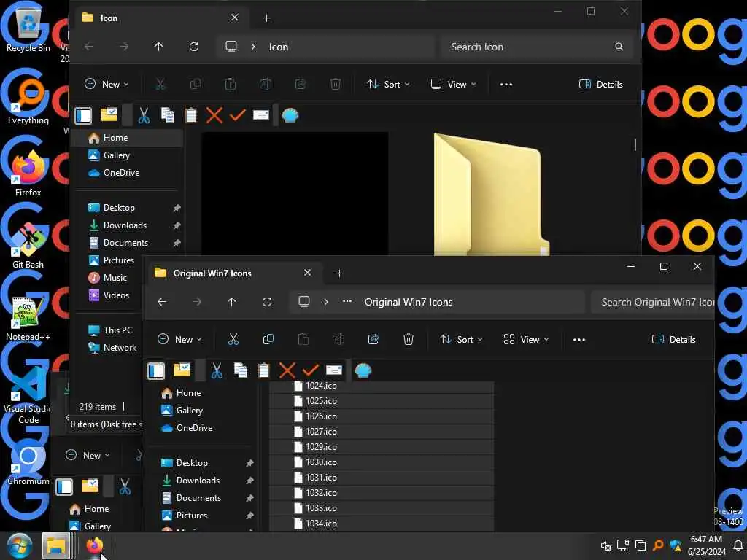
Task: Click orange checkmark icon in Original Win7 Icons window
Action: coord(311,370)
